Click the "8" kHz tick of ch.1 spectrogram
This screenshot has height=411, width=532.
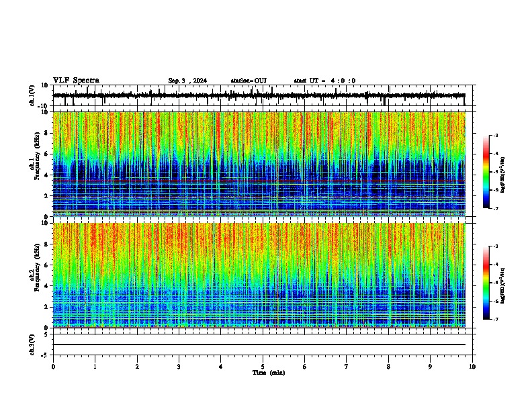[46, 133]
